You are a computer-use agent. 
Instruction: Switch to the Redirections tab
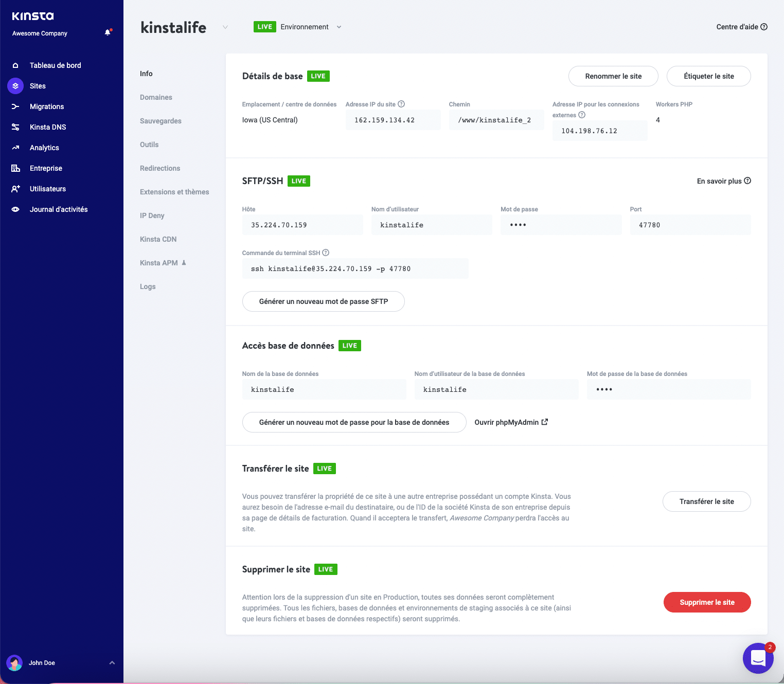click(x=160, y=168)
